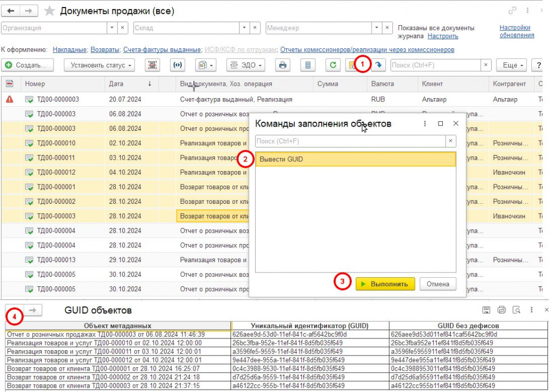
Task: Open Организация dropdown list
Action: [x=112, y=28]
